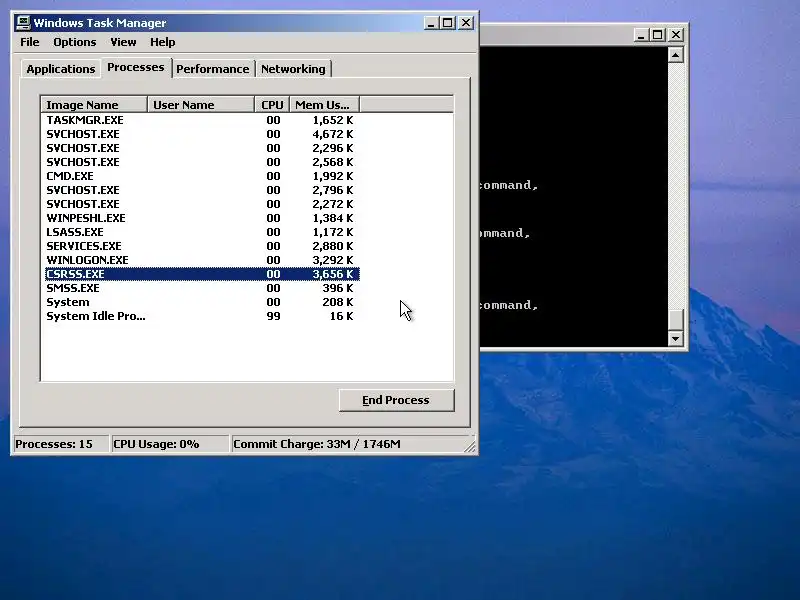Minimize the Windows Task Manager window
800x600 pixels.
431,23
